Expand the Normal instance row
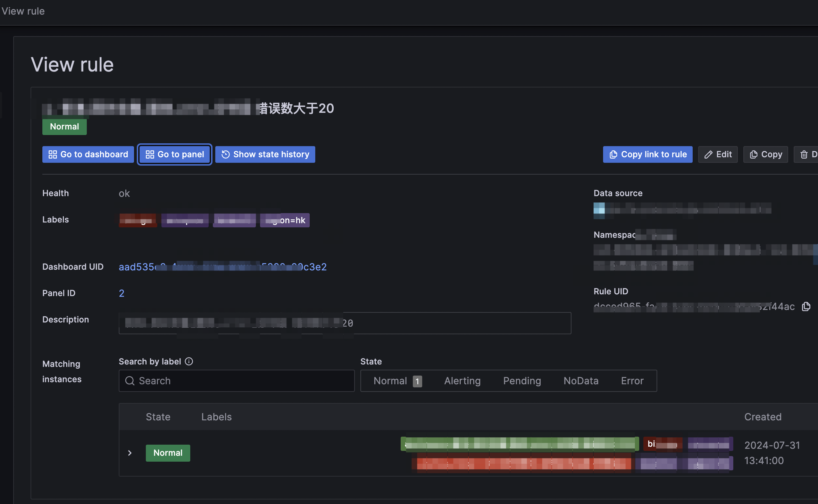818x504 pixels. coord(130,453)
